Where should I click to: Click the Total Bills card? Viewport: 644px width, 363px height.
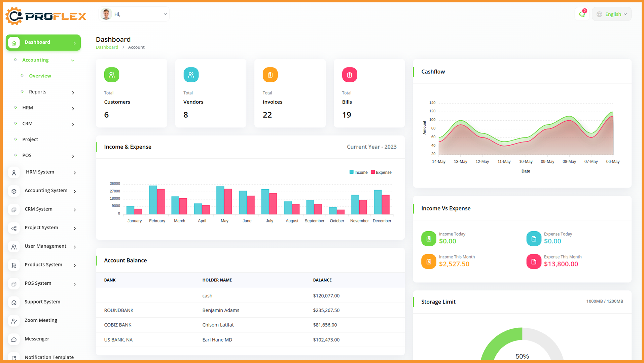click(x=369, y=93)
